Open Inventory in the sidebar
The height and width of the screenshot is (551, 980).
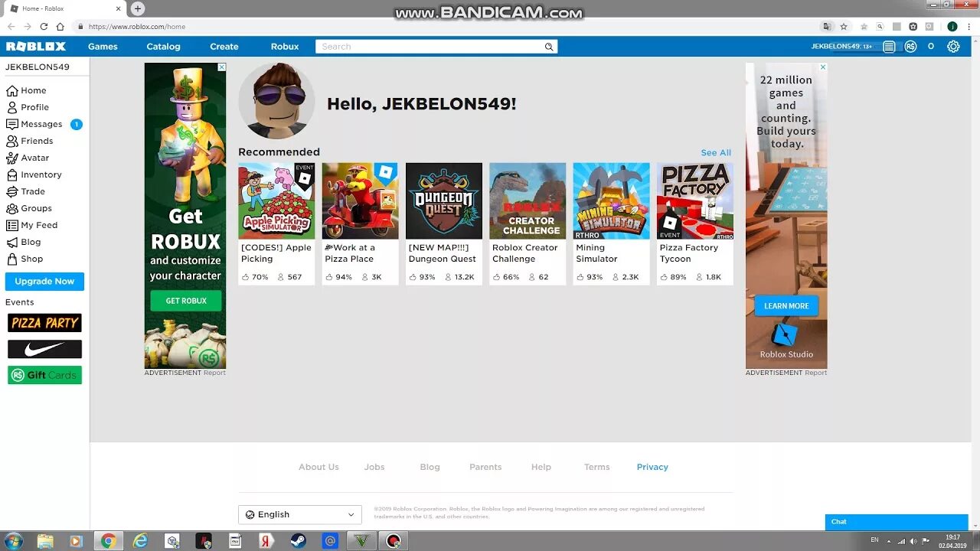pos(34,174)
